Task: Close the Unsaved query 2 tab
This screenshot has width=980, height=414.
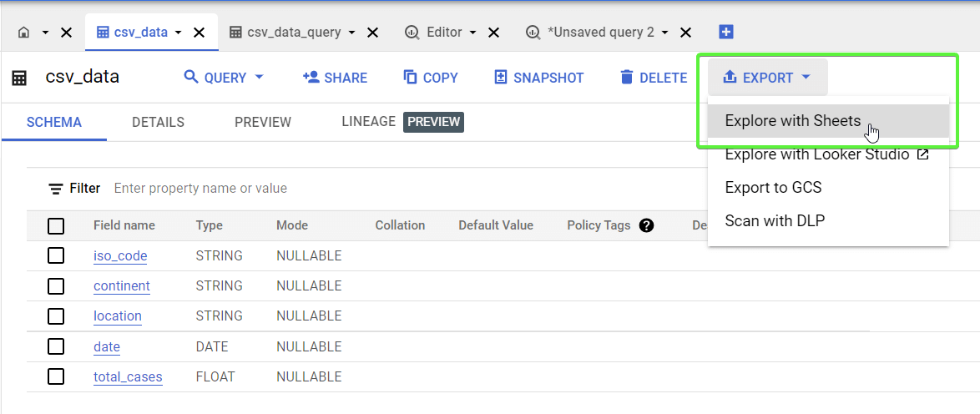Action: coord(685,33)
